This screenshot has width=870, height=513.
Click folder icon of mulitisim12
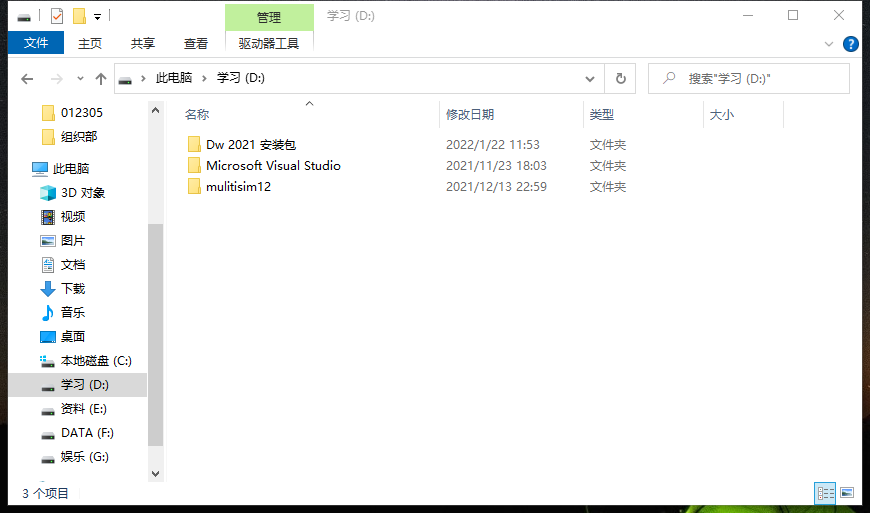click(194, 186)
